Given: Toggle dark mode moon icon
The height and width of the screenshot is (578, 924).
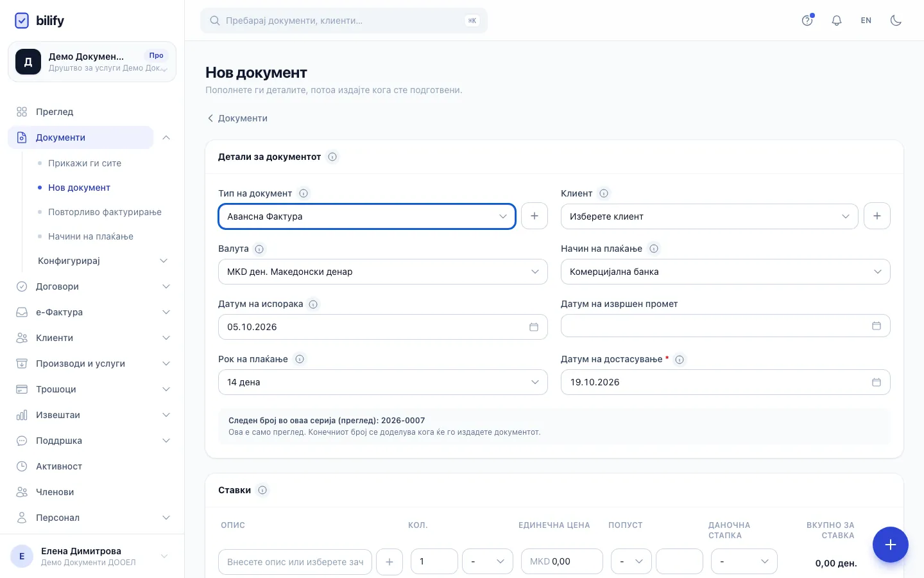Looking at the screenshot, I should pos(896,21).
